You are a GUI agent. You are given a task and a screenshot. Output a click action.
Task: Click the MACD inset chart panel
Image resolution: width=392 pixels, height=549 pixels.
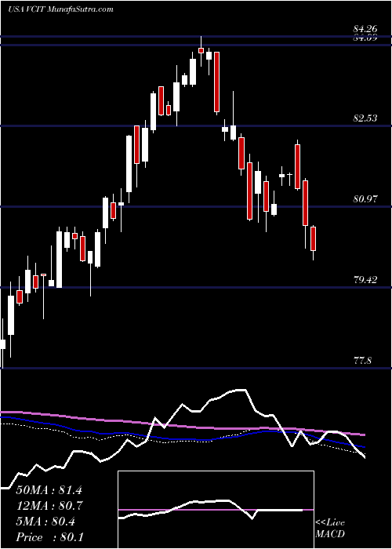coord(216,510)
